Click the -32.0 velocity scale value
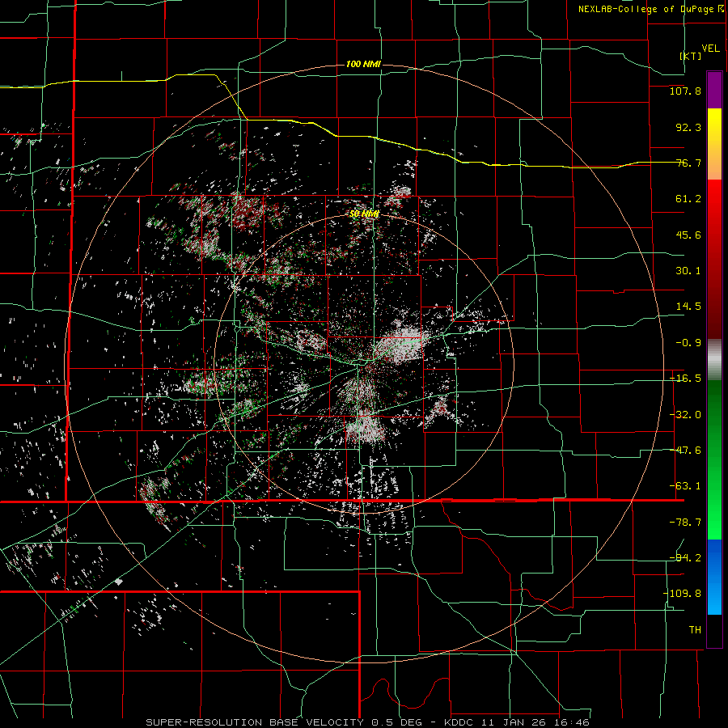 point(685,415)
